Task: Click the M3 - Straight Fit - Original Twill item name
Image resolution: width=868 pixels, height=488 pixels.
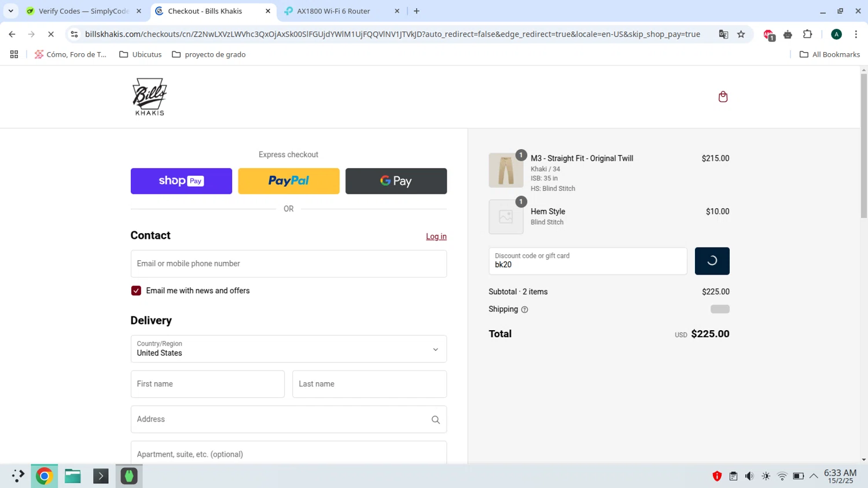Action: pos(582,158)
